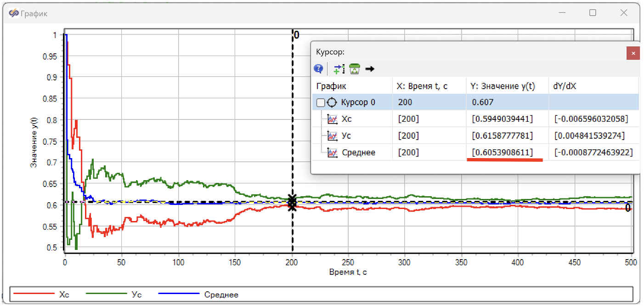Click the red Xc legend line swatch
This screenshot has width=644, height=306.
click(x=34, y=294)
